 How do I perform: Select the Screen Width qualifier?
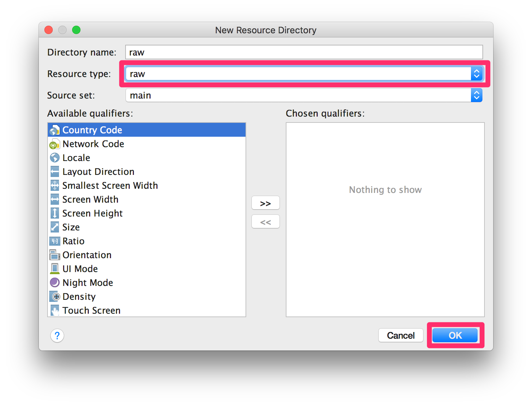[147, 199]
